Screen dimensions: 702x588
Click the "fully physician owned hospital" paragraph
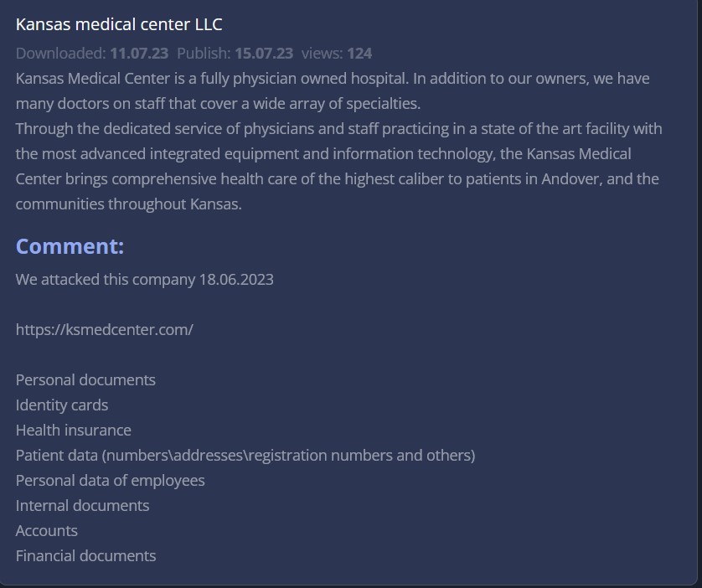[x=333, y=90]
